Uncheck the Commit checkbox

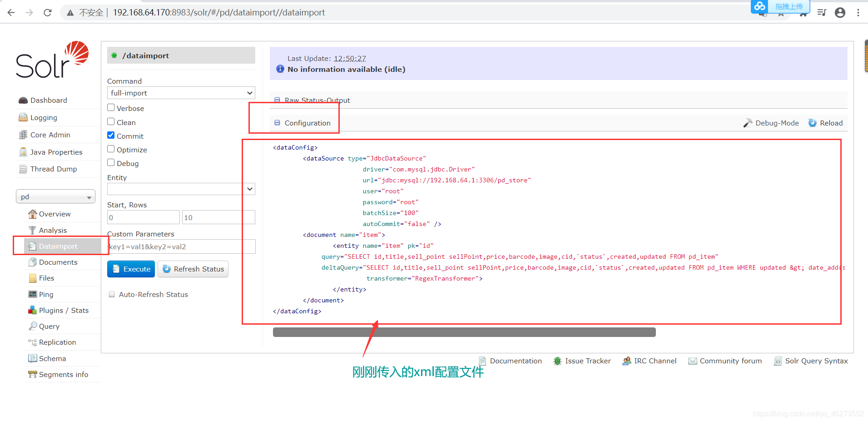click(x=111, y=135)
